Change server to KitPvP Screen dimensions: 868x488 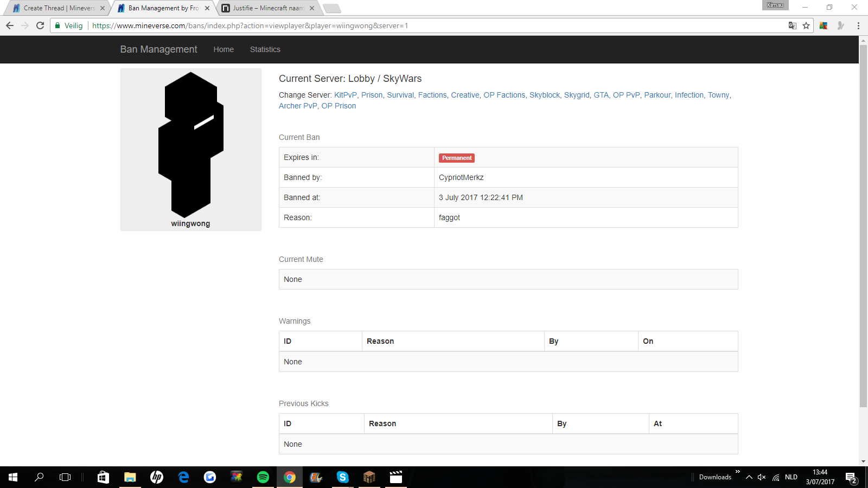pos(346,95)
